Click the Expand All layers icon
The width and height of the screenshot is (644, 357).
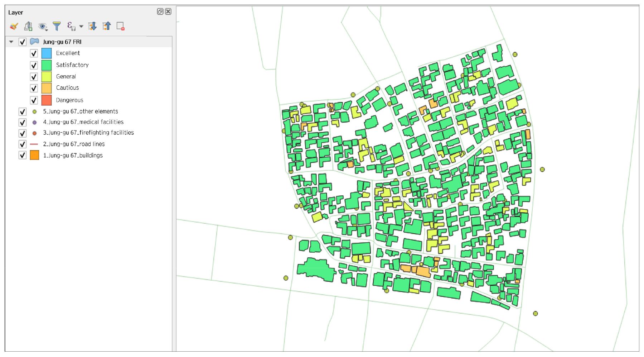pos(92,26)
